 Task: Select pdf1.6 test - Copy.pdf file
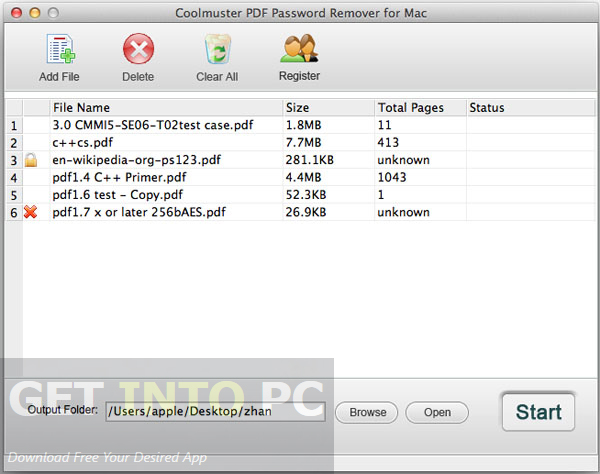[118, 195]
